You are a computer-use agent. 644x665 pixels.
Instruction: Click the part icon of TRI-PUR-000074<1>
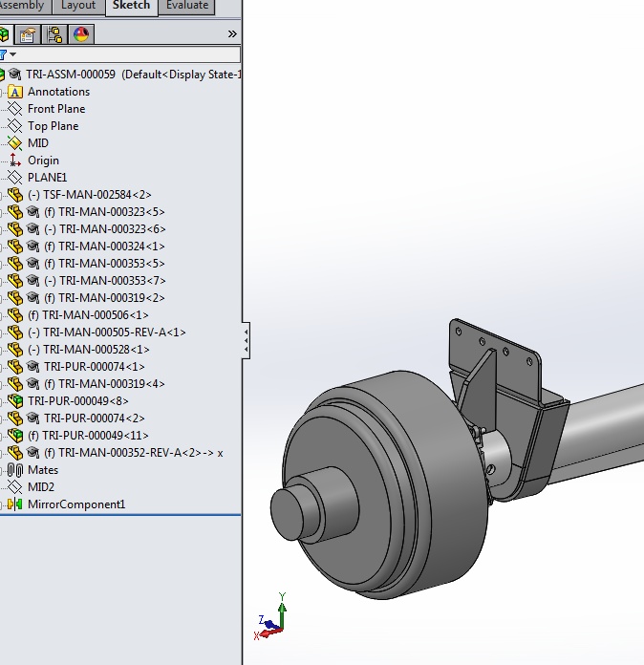click(x=15, y=367)
